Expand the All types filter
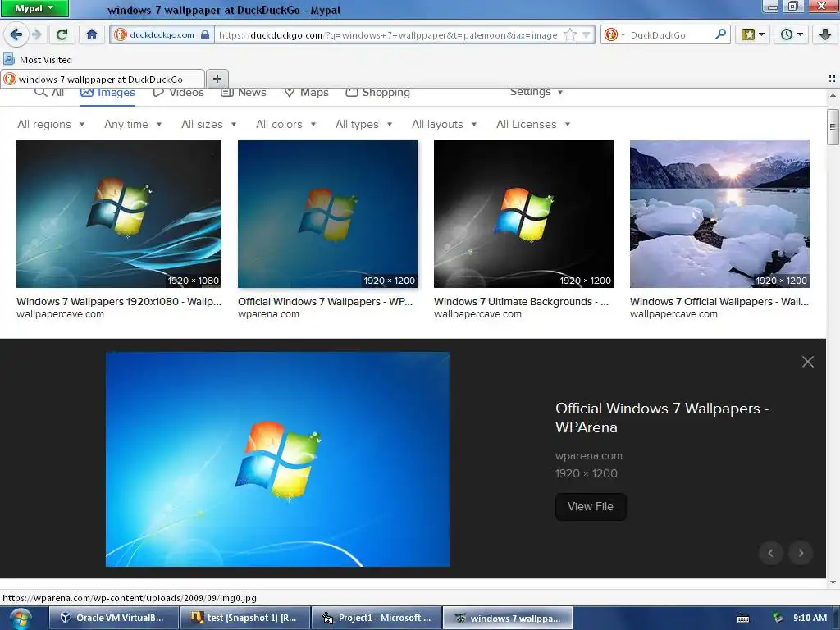Screen dimensions: 840x630 [x=363, y=125]
